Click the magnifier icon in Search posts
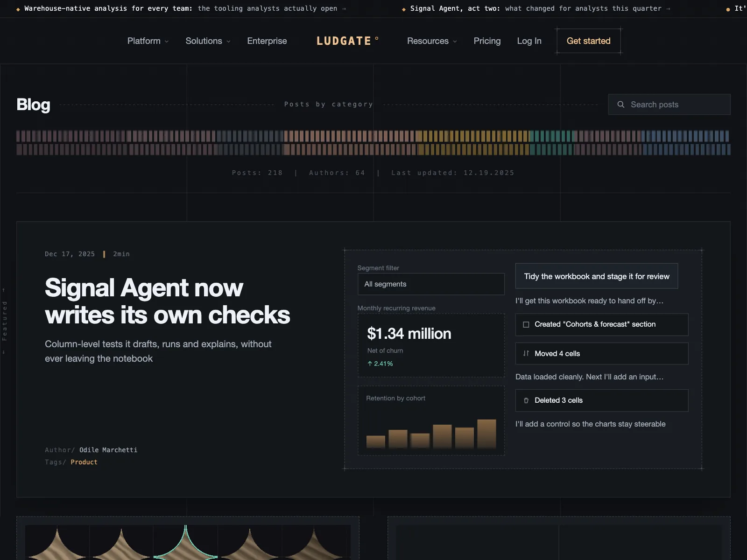Viewport: 747px width, 560px height. click(621, 105)
